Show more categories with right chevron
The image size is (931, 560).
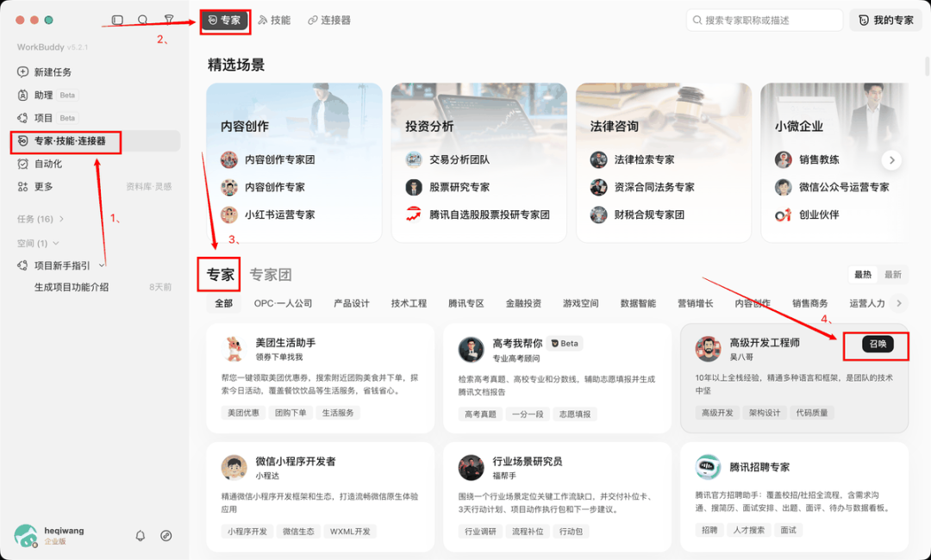pos(899,303)
